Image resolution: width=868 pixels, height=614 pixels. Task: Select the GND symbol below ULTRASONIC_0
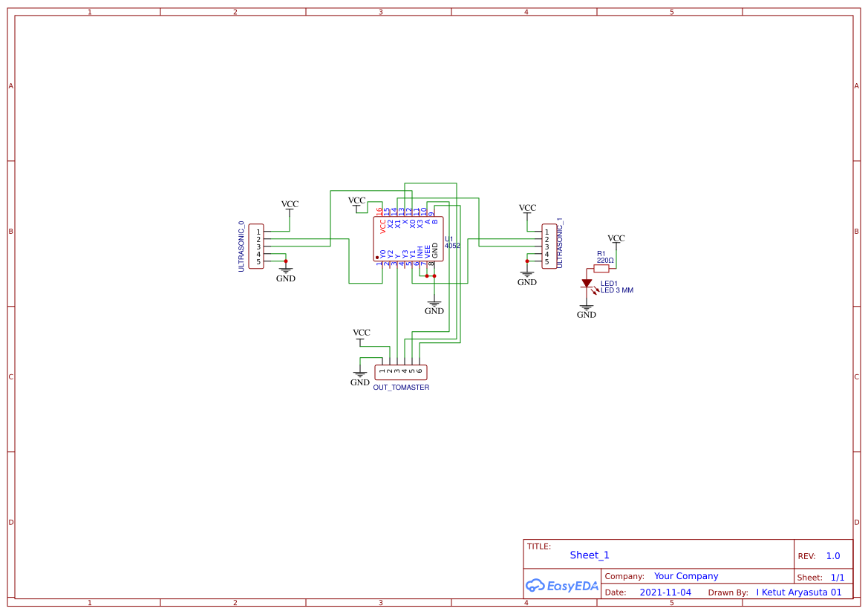tap(286, 269)
